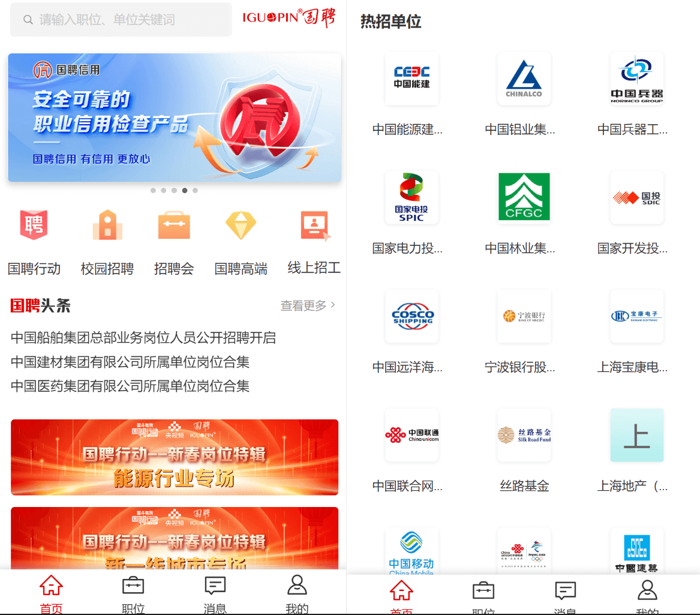Open the 国聘行动 shortcut icon
Image resolution: width=700 pixels, height=615 pixels.
(34, 226)
